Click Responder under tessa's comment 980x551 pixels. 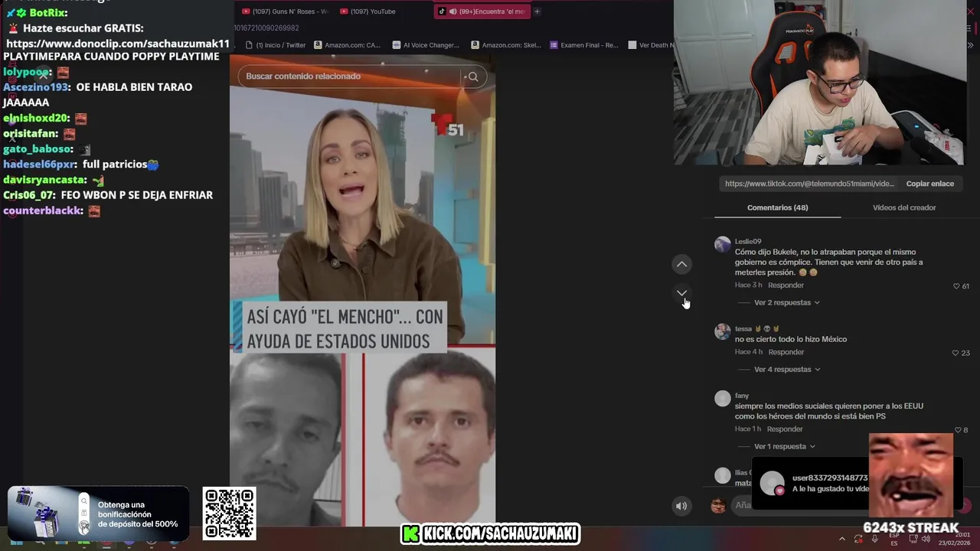click(786, 352)
